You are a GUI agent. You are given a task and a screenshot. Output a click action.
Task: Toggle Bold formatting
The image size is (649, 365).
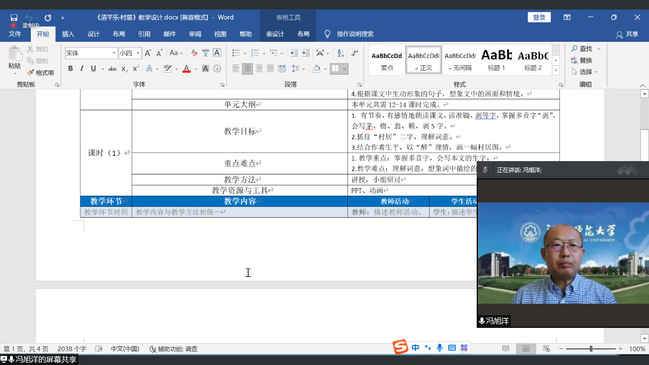70,69
